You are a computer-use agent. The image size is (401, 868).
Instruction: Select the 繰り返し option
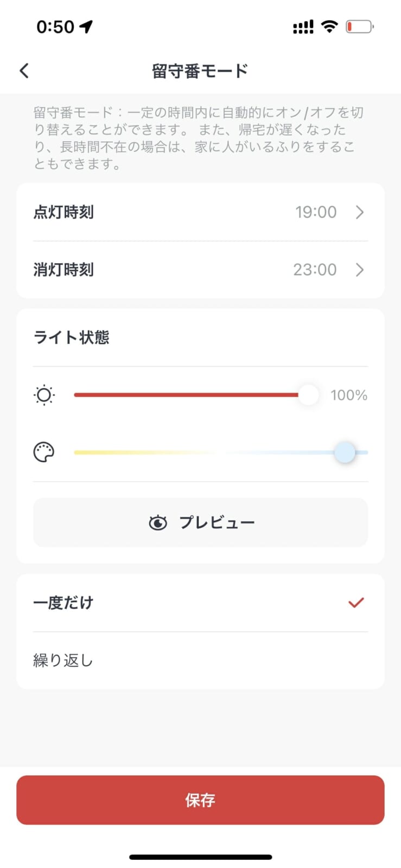pos(63,660)
